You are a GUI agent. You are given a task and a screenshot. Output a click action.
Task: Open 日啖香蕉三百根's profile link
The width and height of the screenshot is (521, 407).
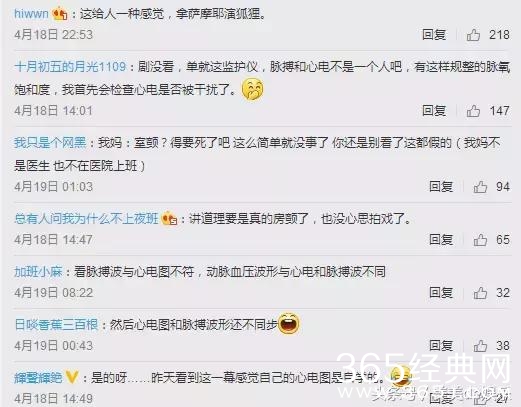(x=56, y=324)
